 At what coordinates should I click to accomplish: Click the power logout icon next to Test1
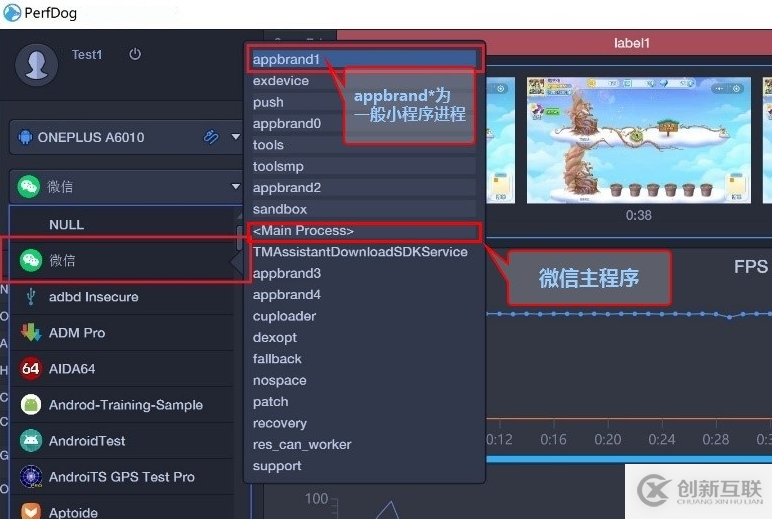[x=135, y=54]
